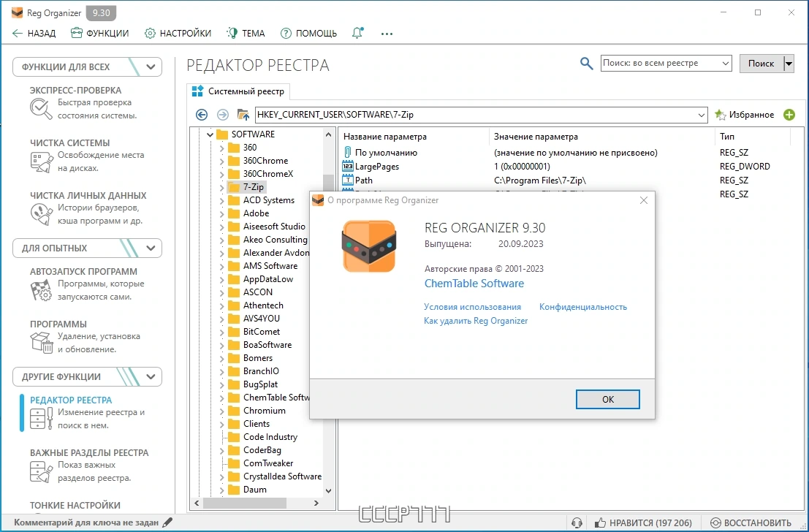Close the About Reg Organizer dialog
This screenshot has width=809, height=532.
643,200
